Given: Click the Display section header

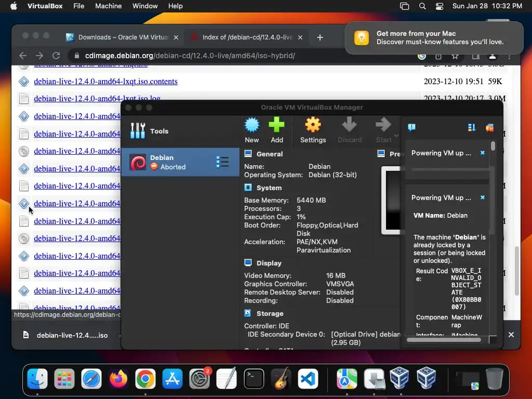Looking at the screenshot, I should 269,263.
